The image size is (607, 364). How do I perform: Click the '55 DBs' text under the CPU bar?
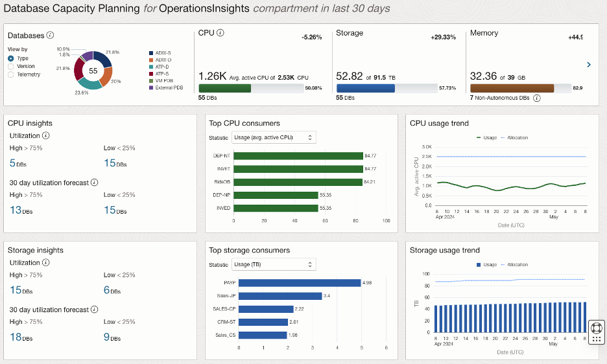tap(208, 98)
